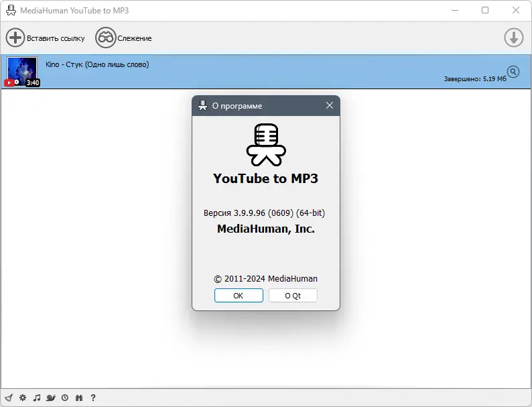Minimize the MediaHuman main window
Viewport: 532px width, 407px height.
[455, 10]
